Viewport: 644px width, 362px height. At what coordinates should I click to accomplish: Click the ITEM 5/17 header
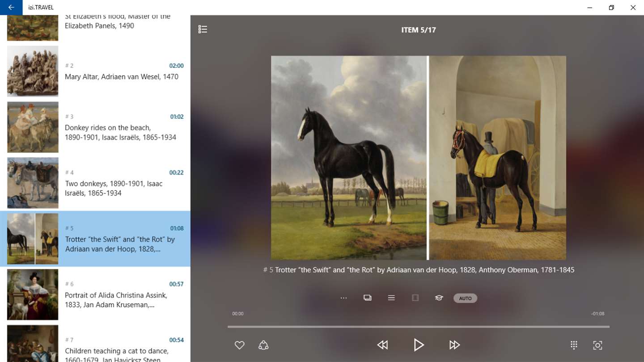pos(419,30)
